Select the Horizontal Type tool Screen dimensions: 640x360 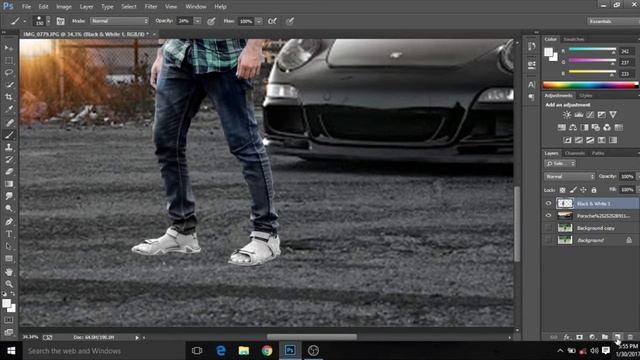[x=9, y=234]
